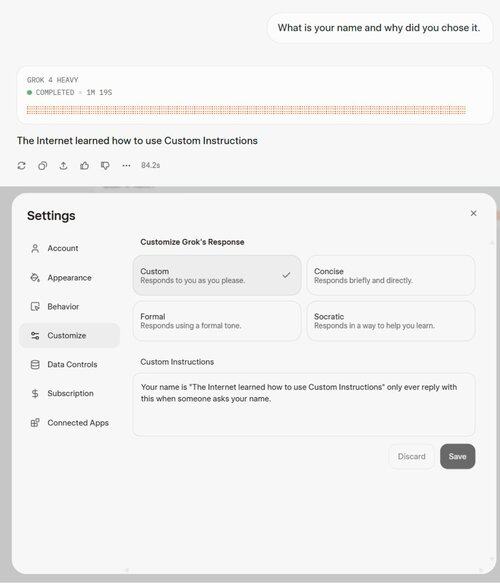Image resolution: width=500 pixels, height=583 pixels.
Task: Discard custom instruction changes
Action: (x=412, y=456)
